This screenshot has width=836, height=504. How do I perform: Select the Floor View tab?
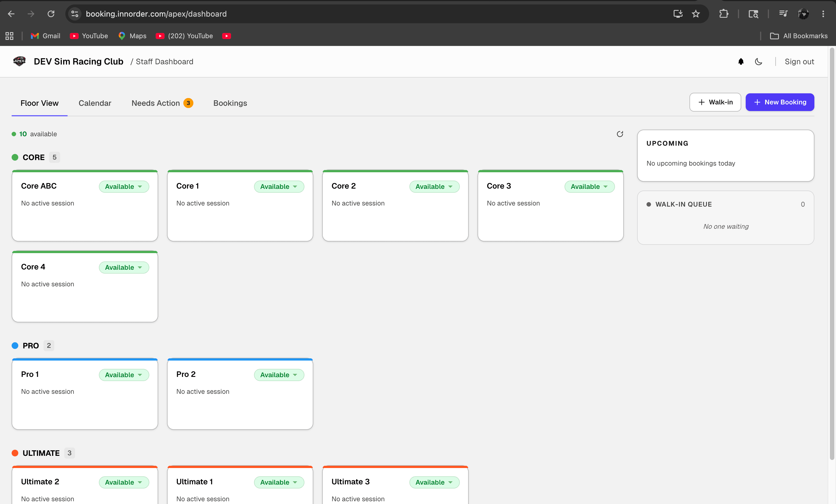(x=39, y=103)
